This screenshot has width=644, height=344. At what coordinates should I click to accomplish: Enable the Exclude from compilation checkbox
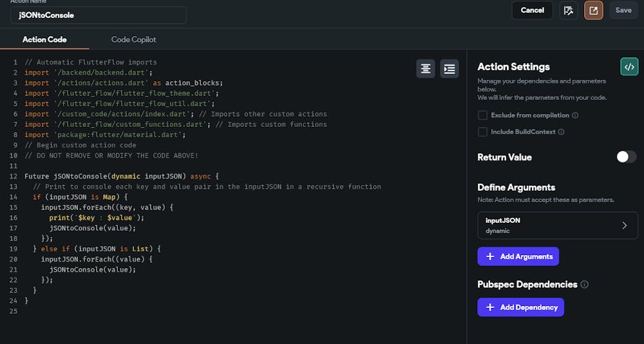tap(482, 115)
